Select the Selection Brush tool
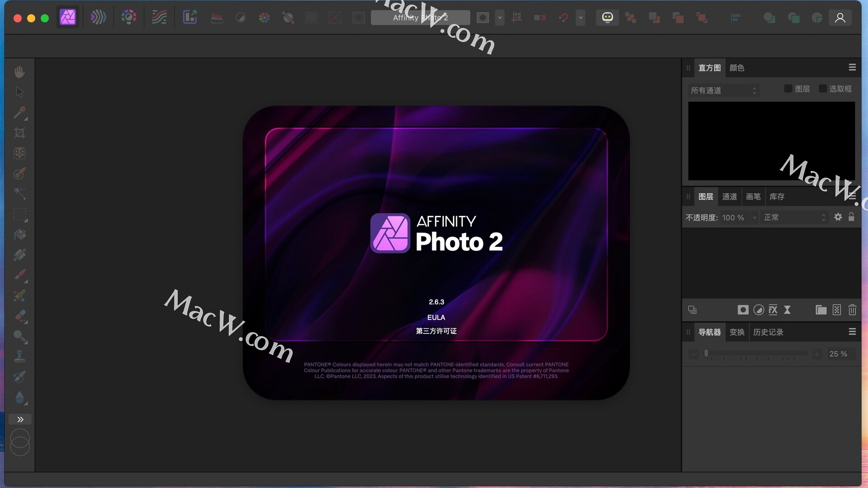 click(x=19, y=174)
